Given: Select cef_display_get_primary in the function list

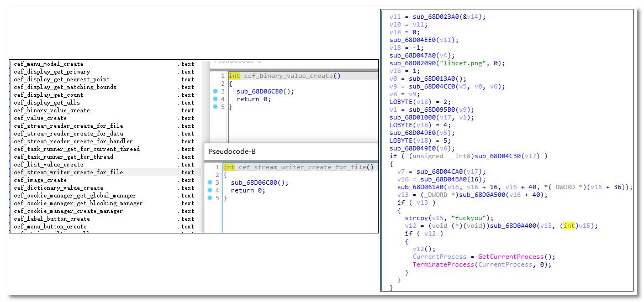Looking at the screenshot, I should coord(52,72).
